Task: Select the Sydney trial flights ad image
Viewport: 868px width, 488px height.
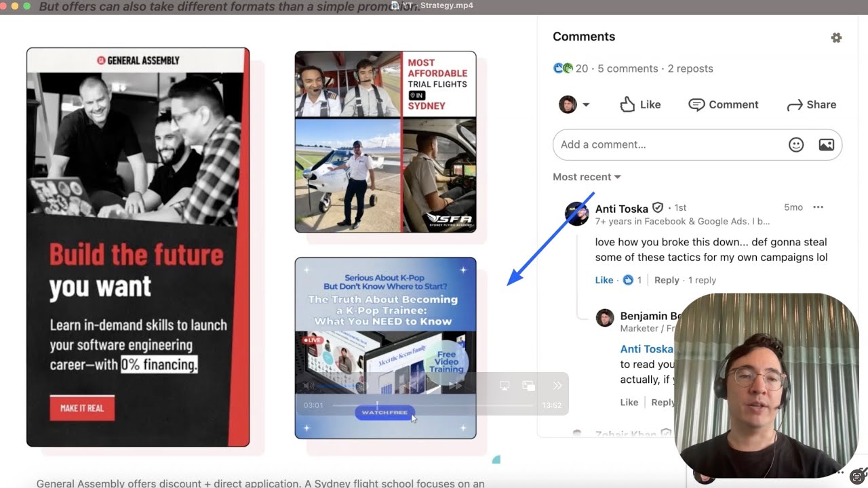Action: tap(385, 142)
